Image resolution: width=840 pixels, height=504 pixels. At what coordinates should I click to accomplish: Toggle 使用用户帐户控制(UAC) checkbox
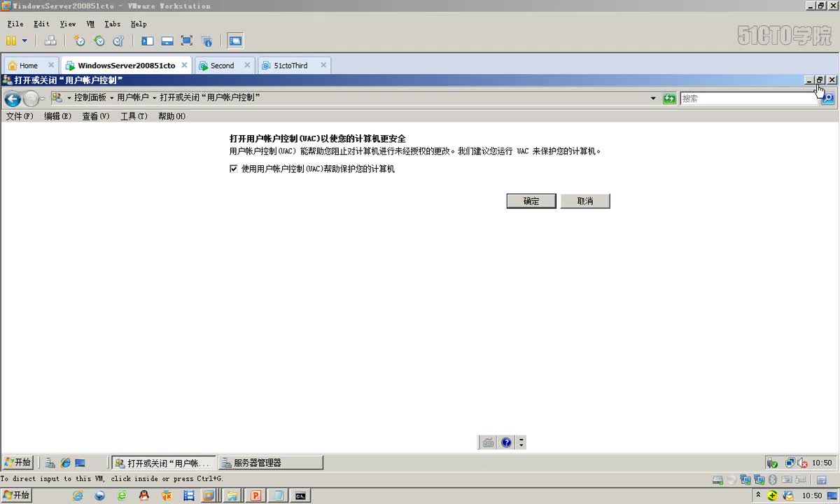coord(234,169)
